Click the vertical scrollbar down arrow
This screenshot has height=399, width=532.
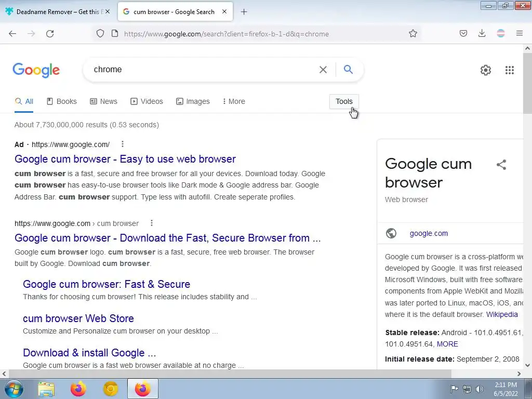point(528,365)
